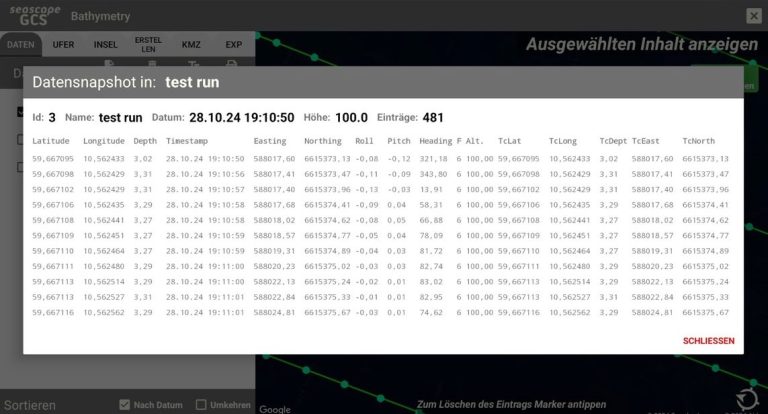The image size is (768, 414).
Task: Click the heading value 321,18
Action: (433, 159)
